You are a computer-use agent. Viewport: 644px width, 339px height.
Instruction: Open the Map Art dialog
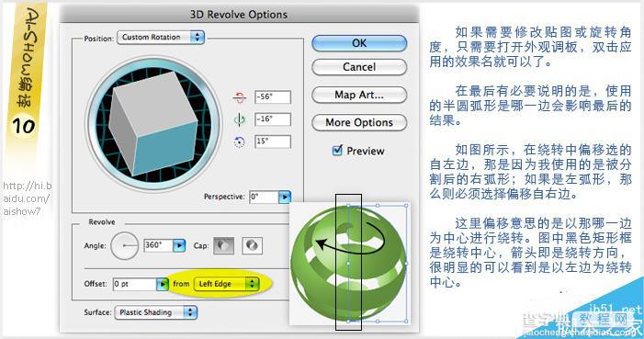coord(359,95)
